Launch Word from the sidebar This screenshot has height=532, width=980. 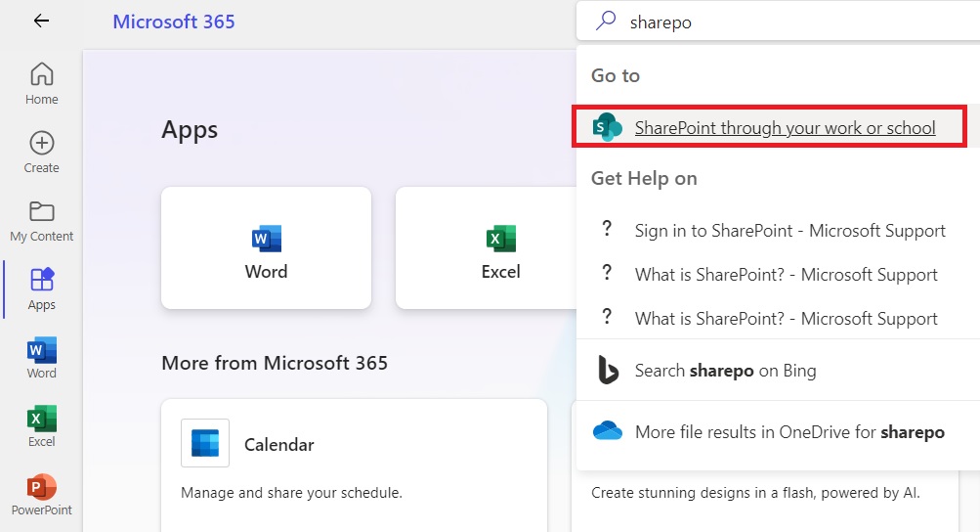point(41,358)
